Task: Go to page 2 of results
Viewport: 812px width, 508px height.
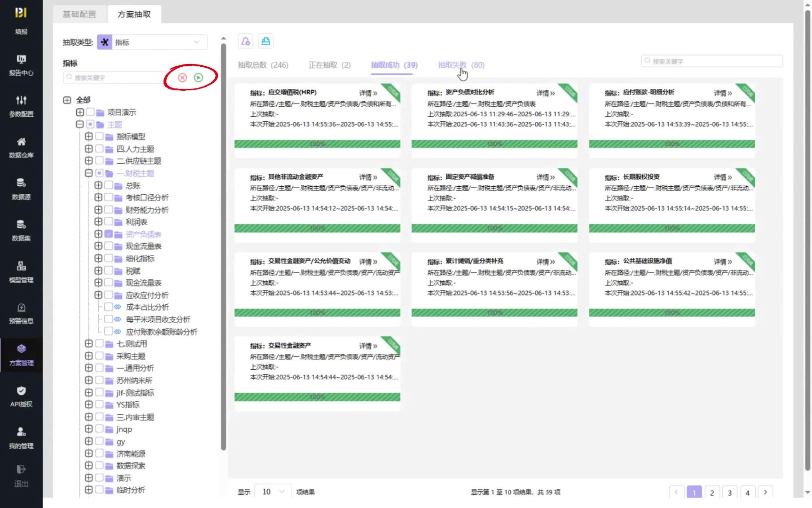Action: 712,492
